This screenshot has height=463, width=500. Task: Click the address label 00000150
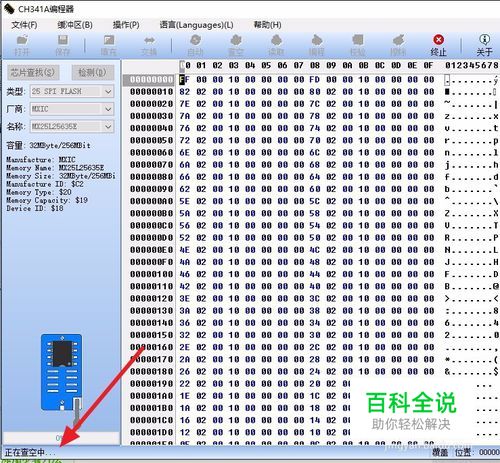(152, 335)
